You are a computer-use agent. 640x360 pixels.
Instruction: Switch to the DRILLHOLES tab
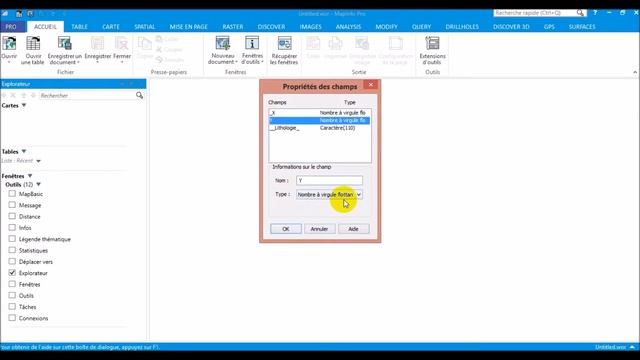462,27
